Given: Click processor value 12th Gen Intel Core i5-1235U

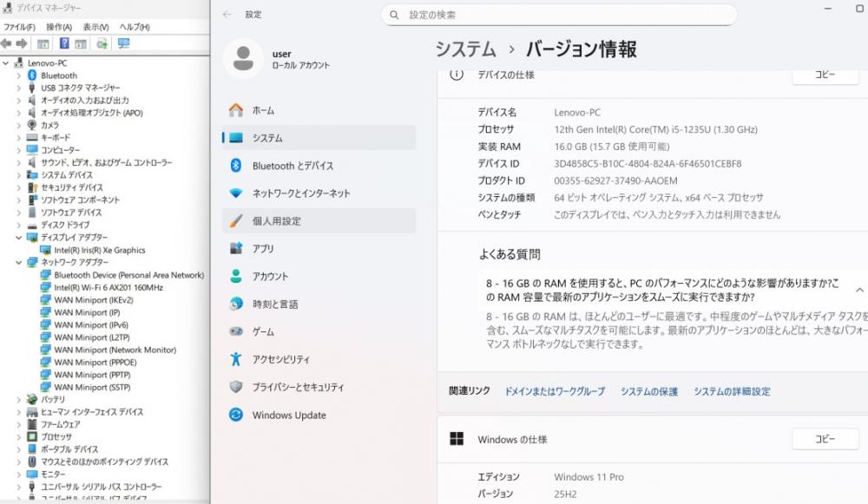Looking at the screenshot, I should coord(656,129).
